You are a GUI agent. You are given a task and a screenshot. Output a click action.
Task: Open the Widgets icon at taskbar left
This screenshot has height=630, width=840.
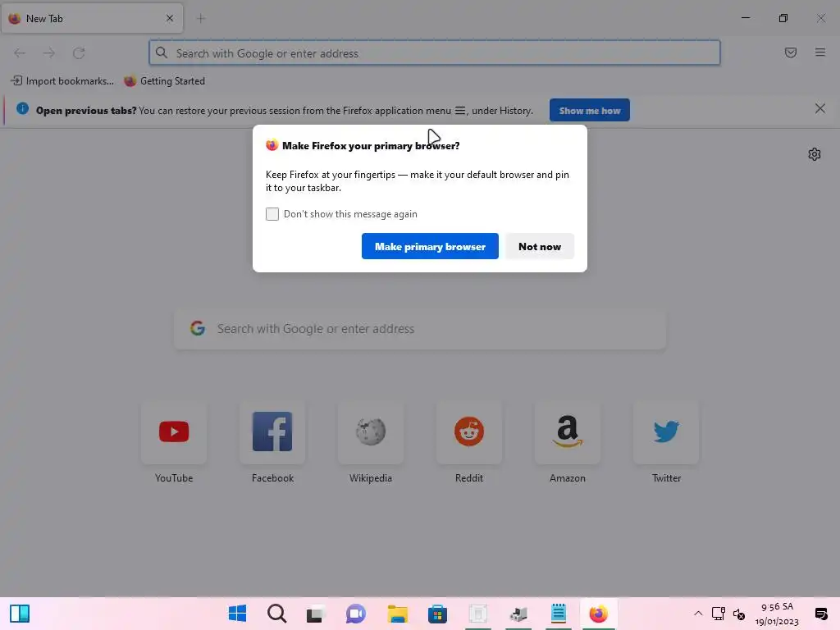pyautogui.click(x=20, y=614)
